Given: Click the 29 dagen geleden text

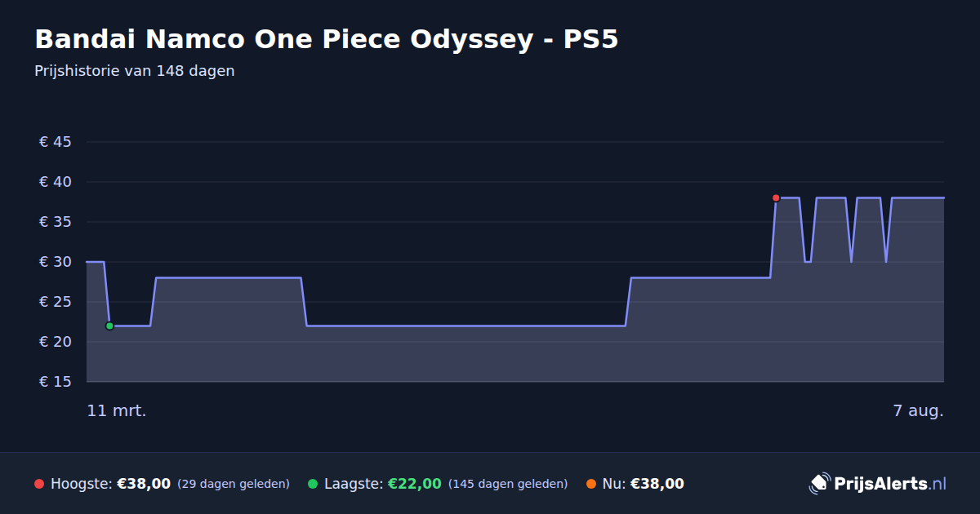Looking at the screenshot, I should point(234,484).
